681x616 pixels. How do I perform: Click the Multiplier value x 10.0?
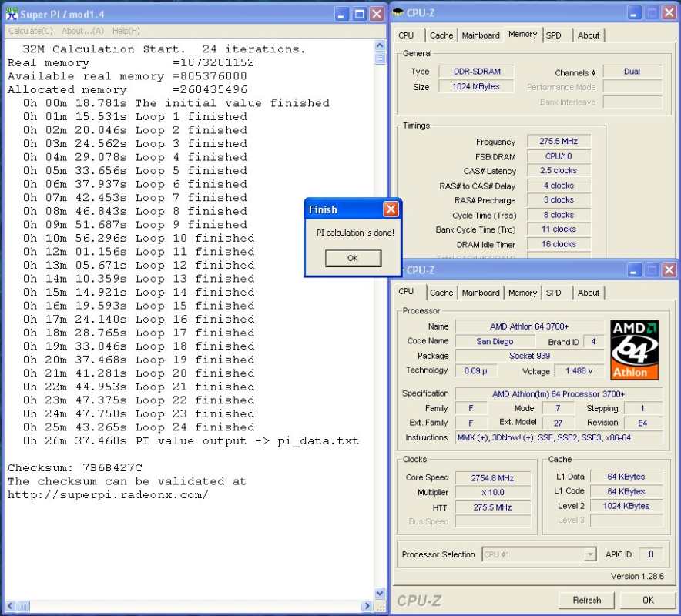[x=492, y=492]
